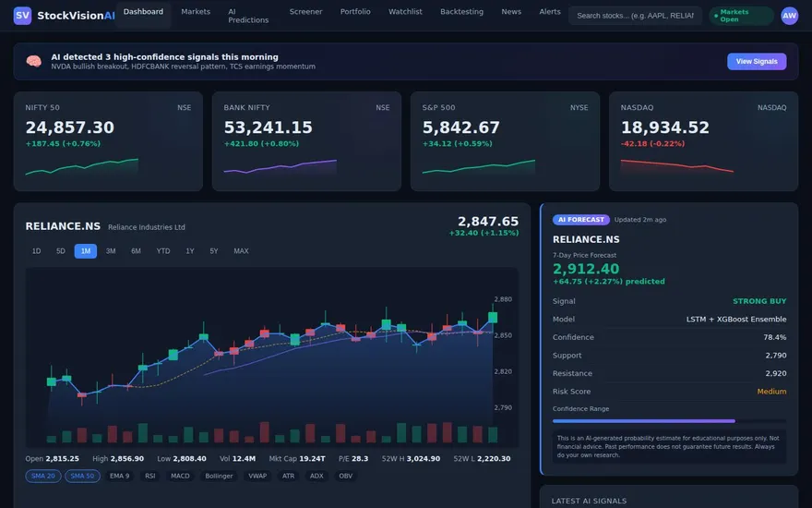The height and width of the screenshot is (508, 812).
Task: Open the BANK NIFTY index card
Action: (x=306, y=141)
